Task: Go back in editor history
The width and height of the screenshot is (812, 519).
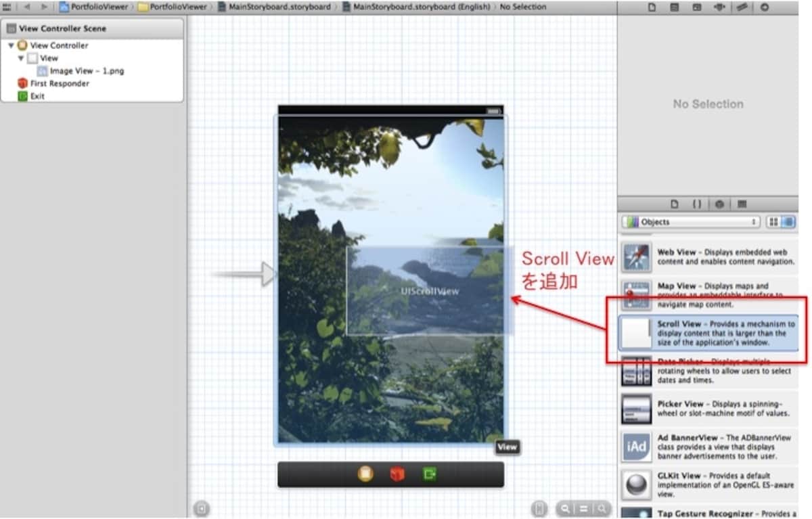Action: [27, 6]
